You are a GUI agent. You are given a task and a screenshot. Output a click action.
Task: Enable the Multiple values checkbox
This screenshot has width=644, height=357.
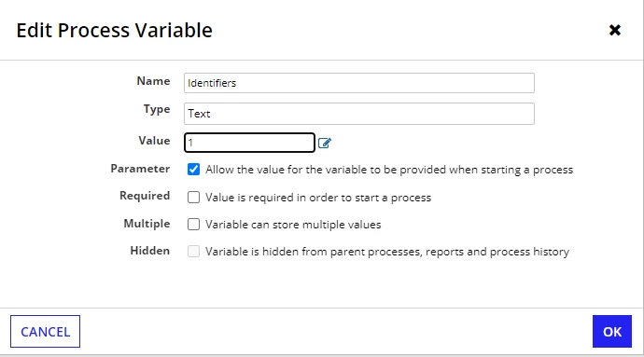click(193, 225)
